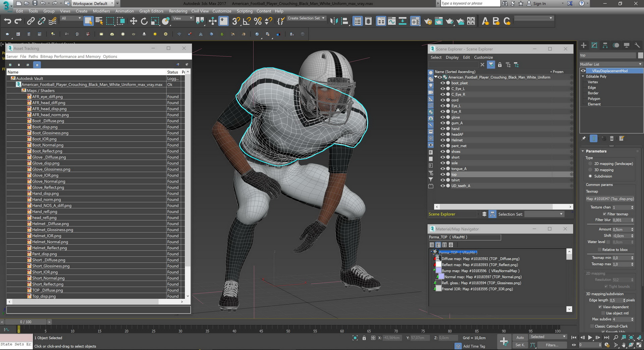This screenshot has height=350, width=644.
Task: Open the Motion command panel tab
Action: point(616,45)
